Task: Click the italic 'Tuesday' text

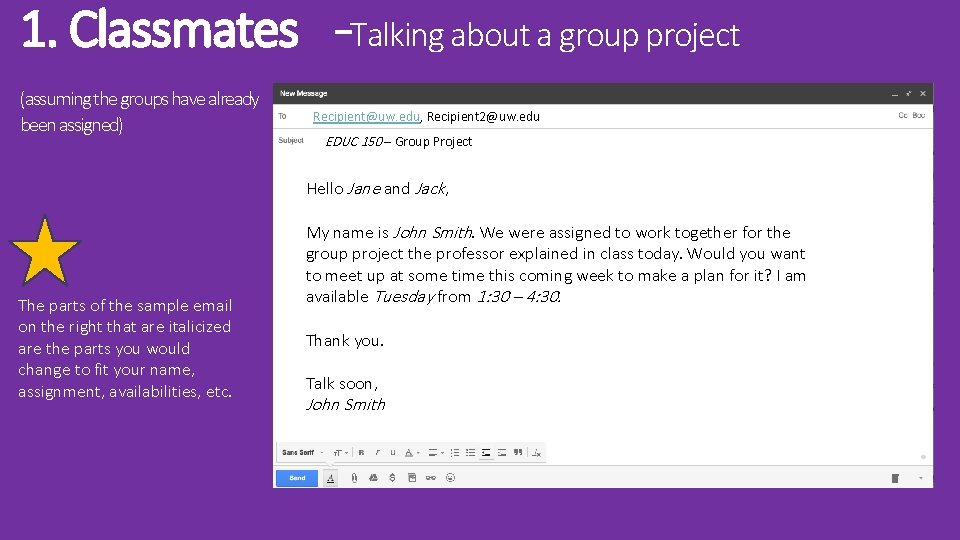Action: 405,297
